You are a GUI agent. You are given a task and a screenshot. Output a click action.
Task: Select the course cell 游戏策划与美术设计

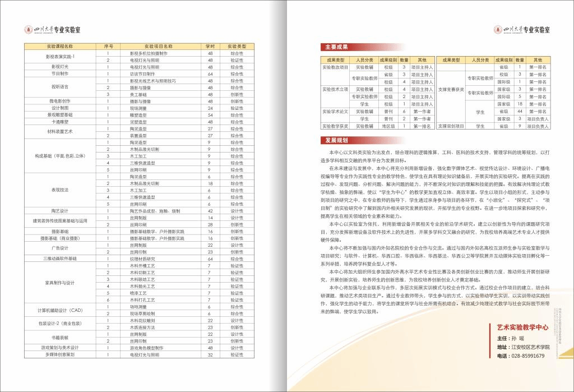(60, 348)
